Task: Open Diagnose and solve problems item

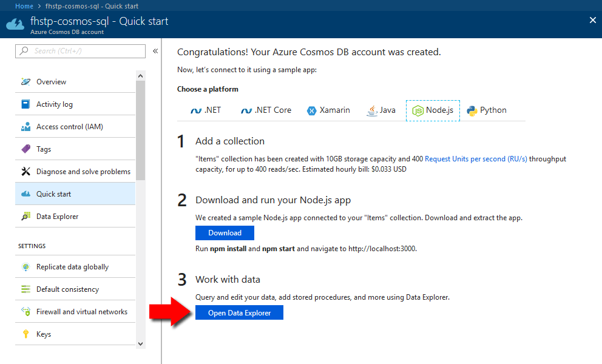Action: click(x=75, y=171)
